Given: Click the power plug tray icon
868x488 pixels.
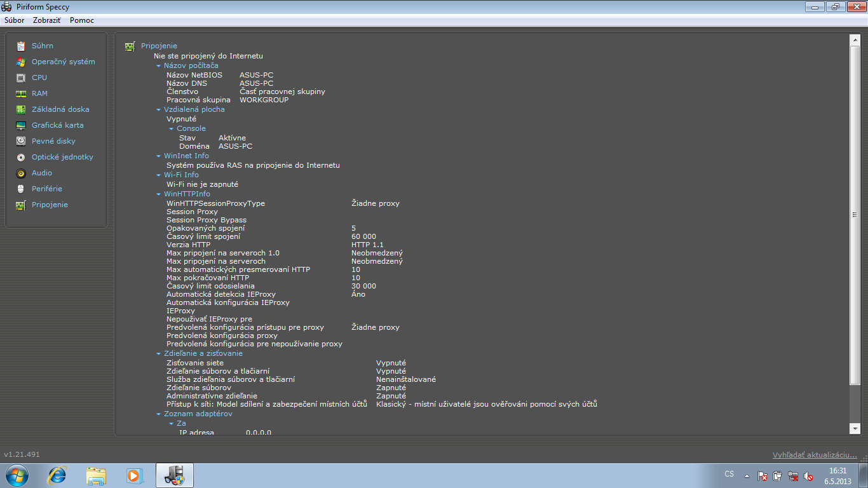Looking at the screenshot, I should [778, 475].
